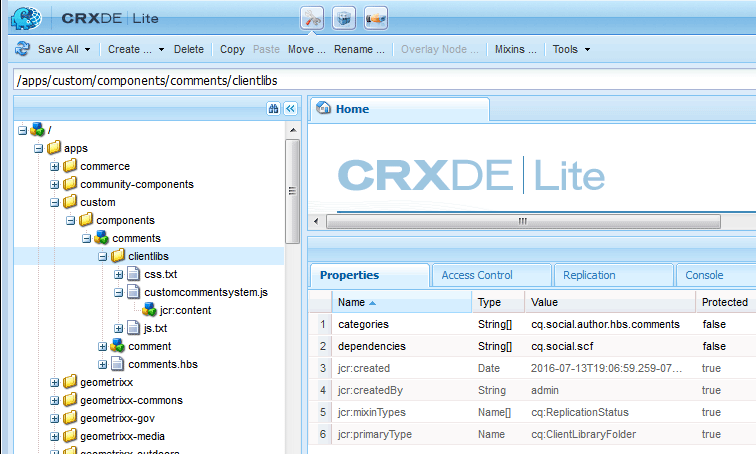Click the js.txt file icon

point(134,328)
